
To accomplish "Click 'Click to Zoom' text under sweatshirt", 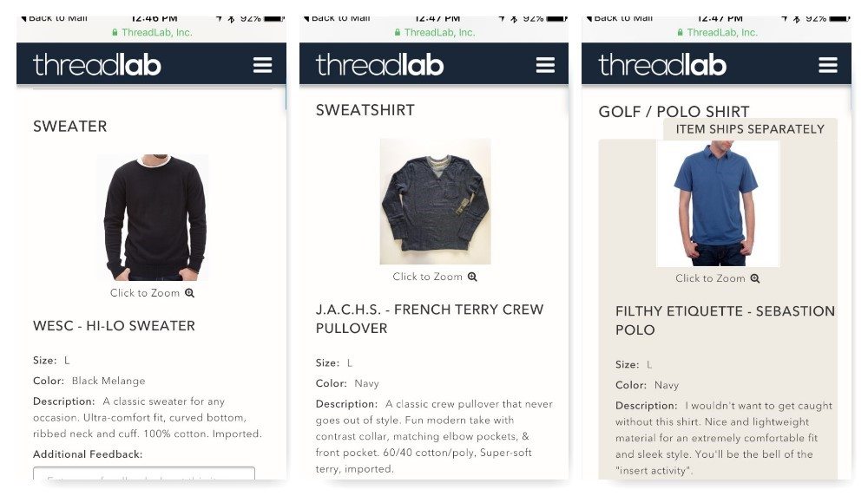I will (427, 277).
